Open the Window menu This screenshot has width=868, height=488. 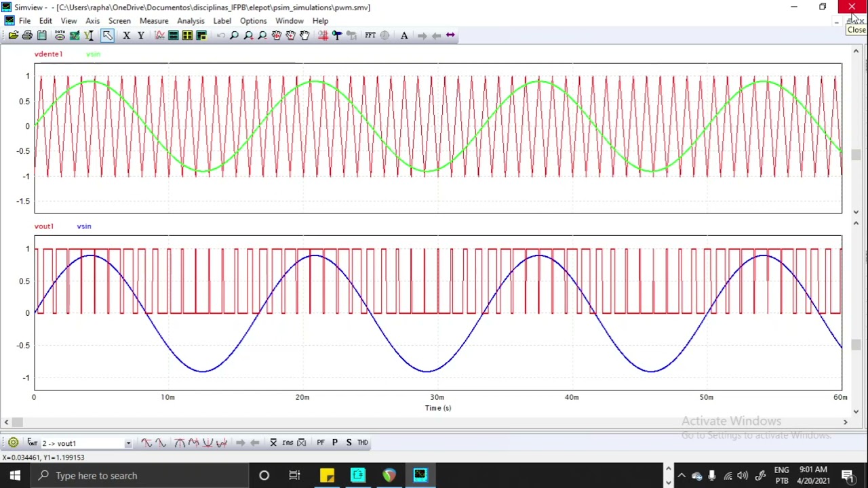290,20
